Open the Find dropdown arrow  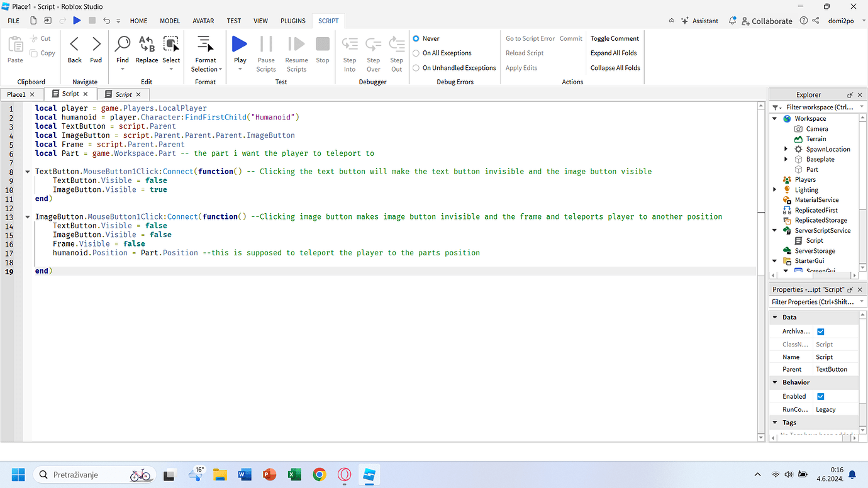coord(122,69)
